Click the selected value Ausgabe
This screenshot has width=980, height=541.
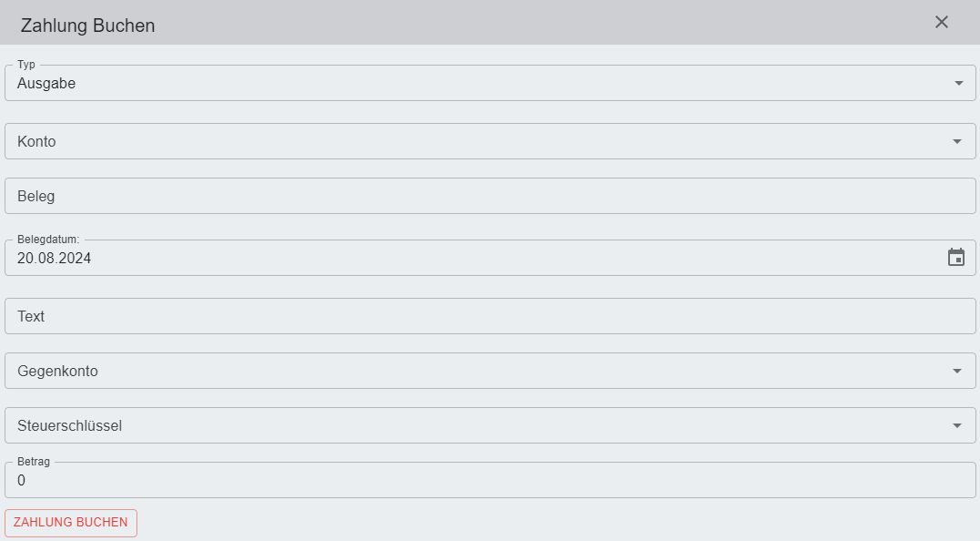(x=46, y=84)
